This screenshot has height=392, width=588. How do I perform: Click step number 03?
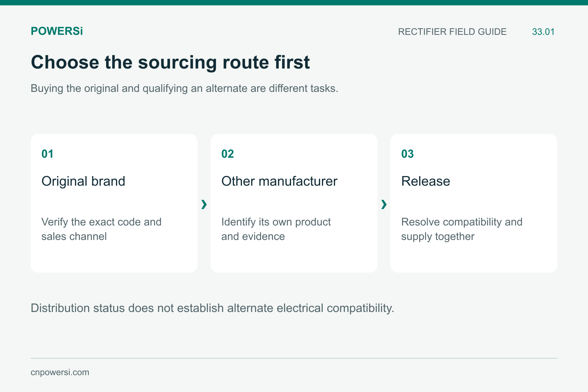click(x=407, y=154)
